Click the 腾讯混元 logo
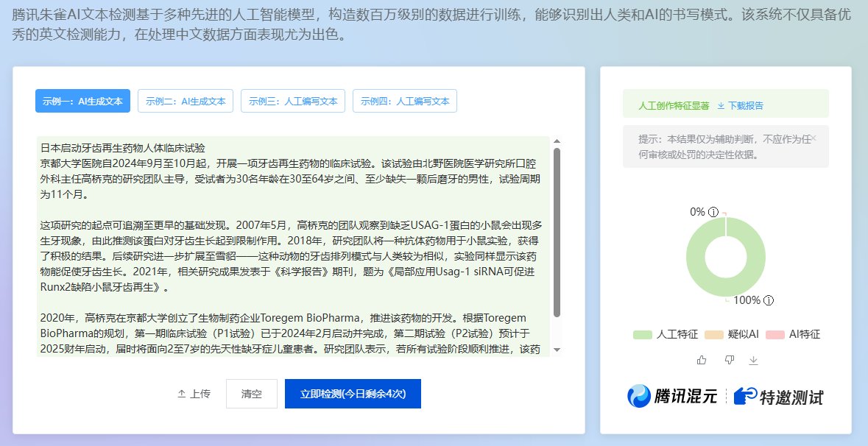This screenshot has height=446, width=868. pos(670,395)
